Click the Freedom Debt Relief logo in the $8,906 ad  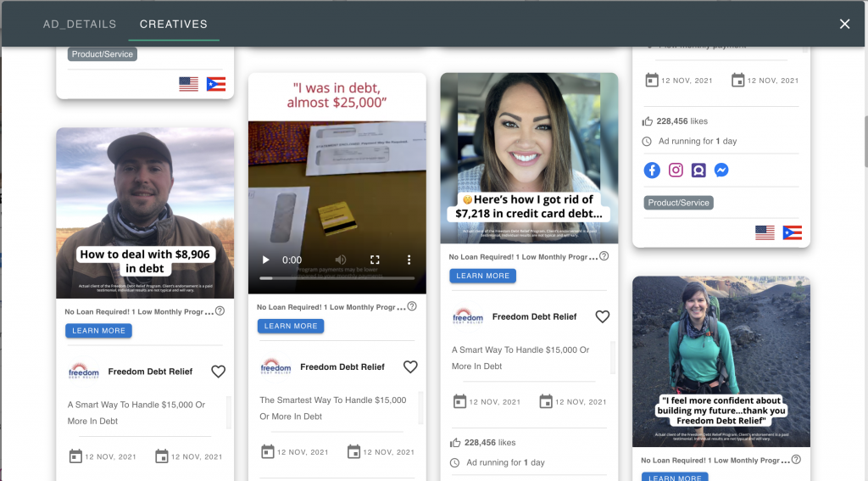pyautogui.click(x=84, y=372)
